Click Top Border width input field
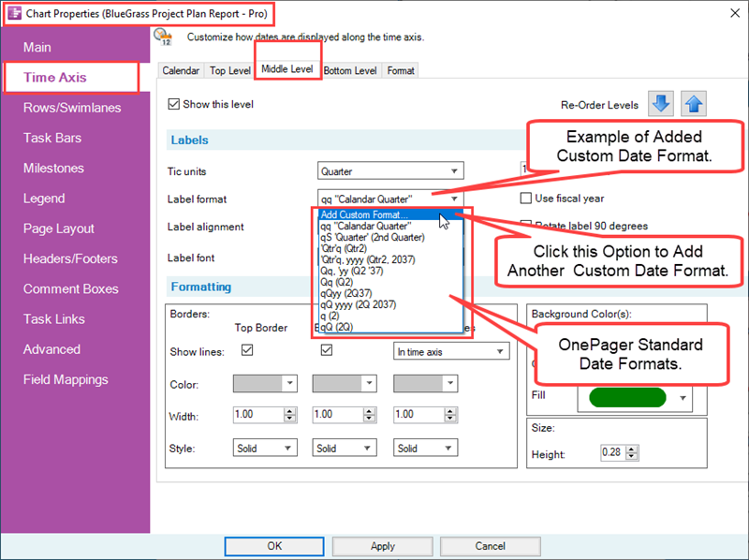 pos(258,415)
